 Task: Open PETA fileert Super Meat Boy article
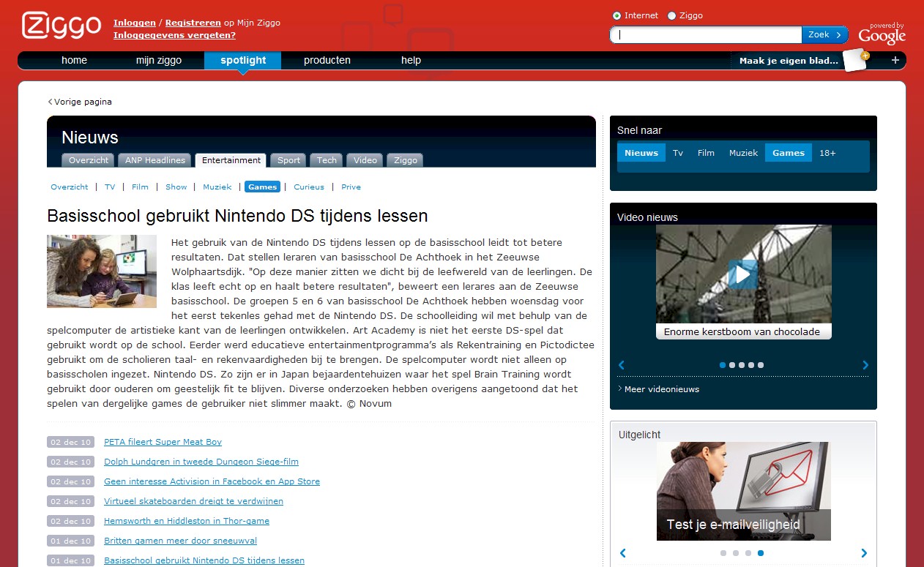tap(163, 442)
